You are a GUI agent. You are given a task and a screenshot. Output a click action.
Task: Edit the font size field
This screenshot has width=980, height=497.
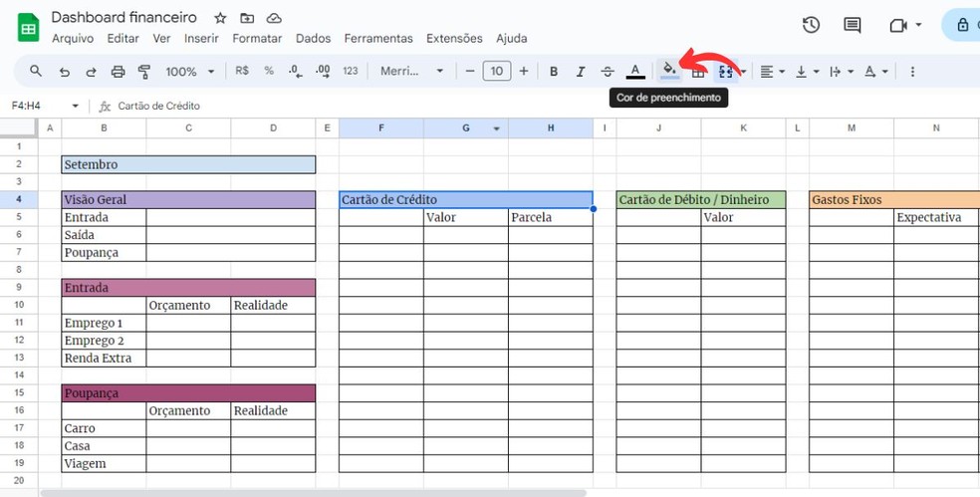[x=497, y=72]
